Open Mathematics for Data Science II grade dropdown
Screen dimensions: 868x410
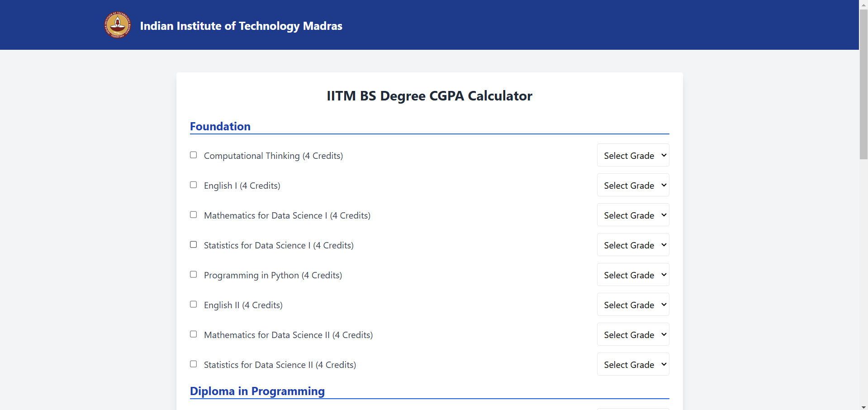click(633, 334)
